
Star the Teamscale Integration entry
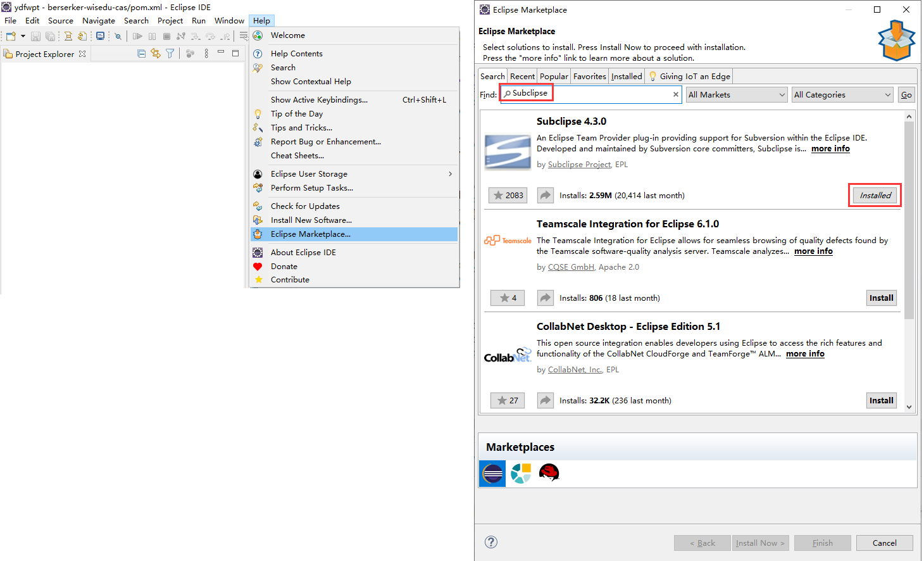pos(508,298)
